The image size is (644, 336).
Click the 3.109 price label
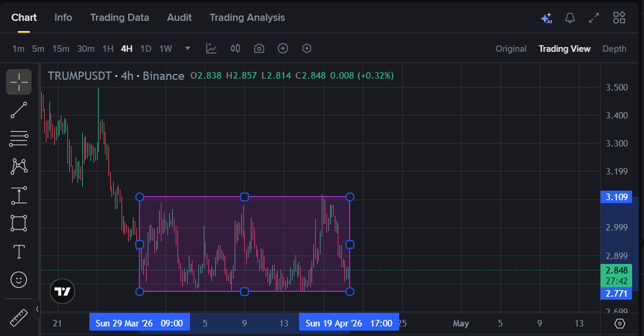pos(617,197)
